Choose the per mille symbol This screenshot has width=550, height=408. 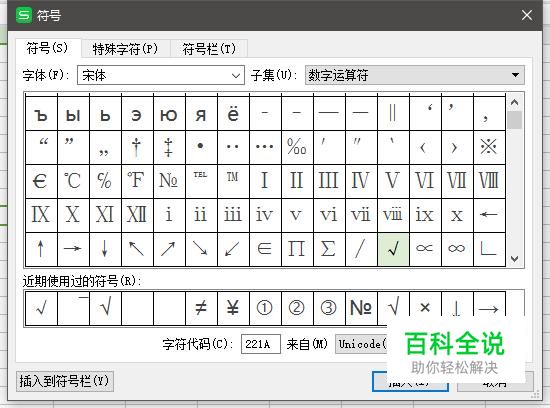(x=297, y=147)
